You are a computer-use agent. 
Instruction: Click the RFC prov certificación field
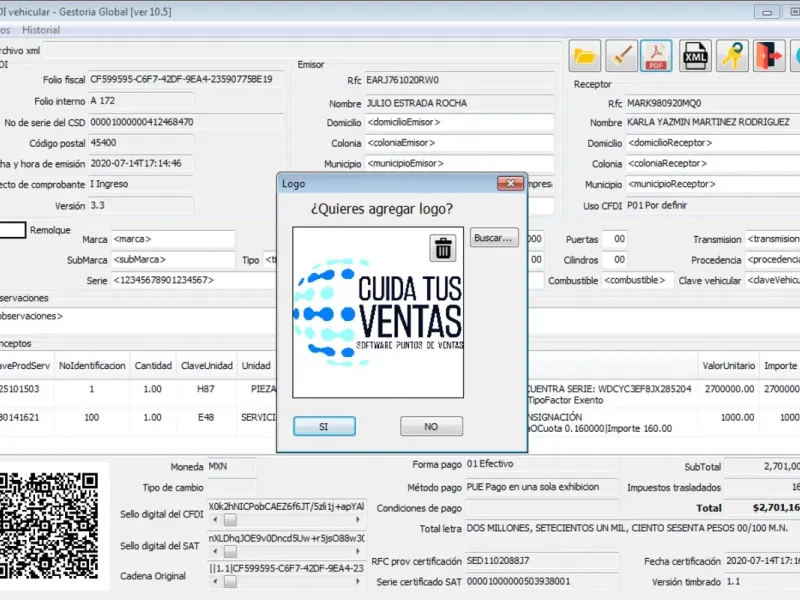541,561
